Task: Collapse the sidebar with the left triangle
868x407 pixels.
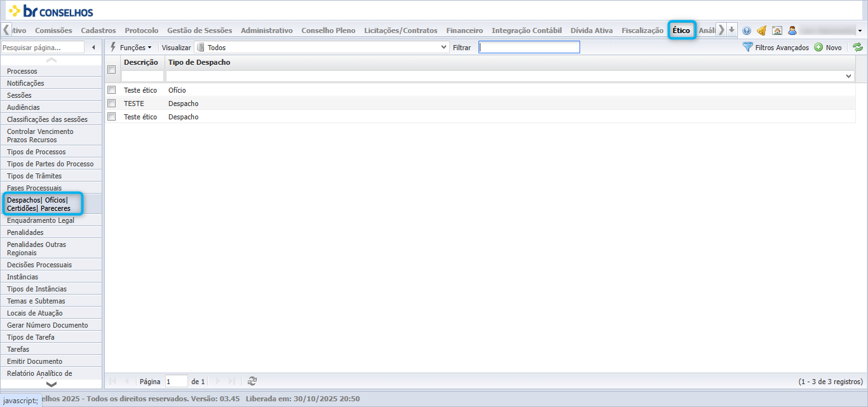Action: point(94,47)
